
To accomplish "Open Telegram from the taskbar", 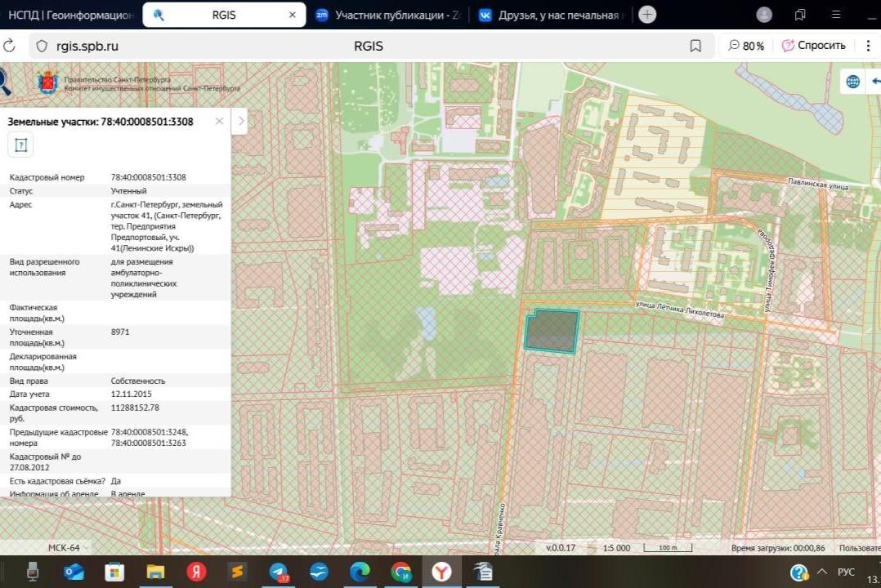I will pyautogui.click(x=279, y=572).
